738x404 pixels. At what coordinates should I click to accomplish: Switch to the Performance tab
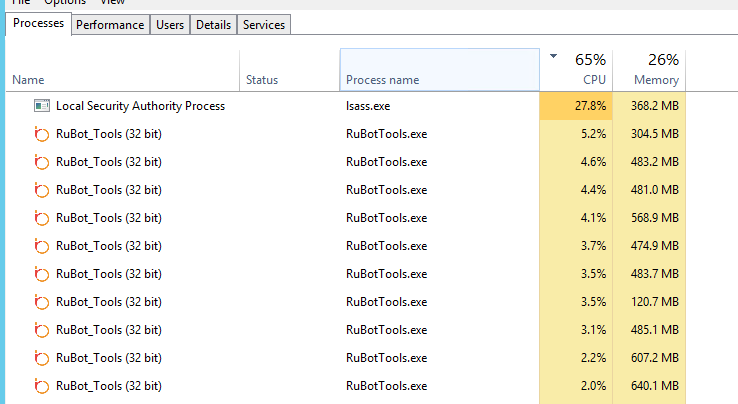[x=110, y=25]
